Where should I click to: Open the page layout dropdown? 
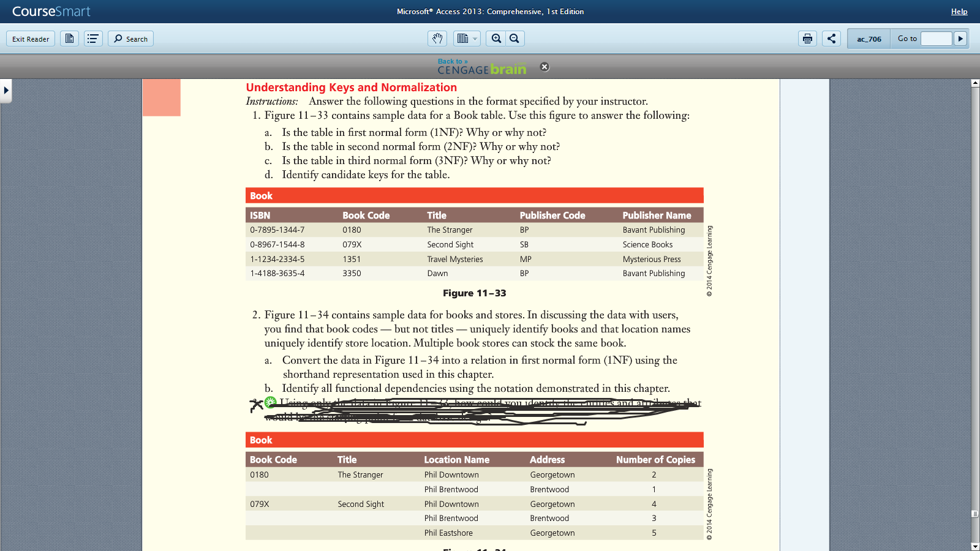(467, 39)
